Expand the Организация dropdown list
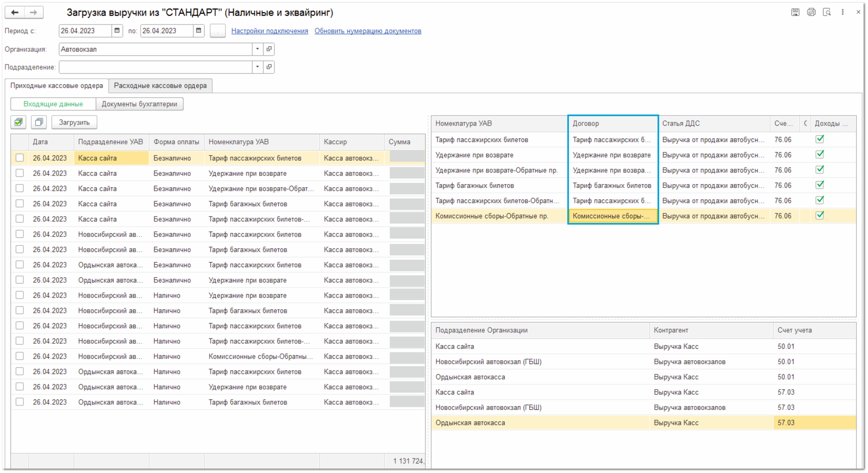868x473 pixels. (257, 49)
